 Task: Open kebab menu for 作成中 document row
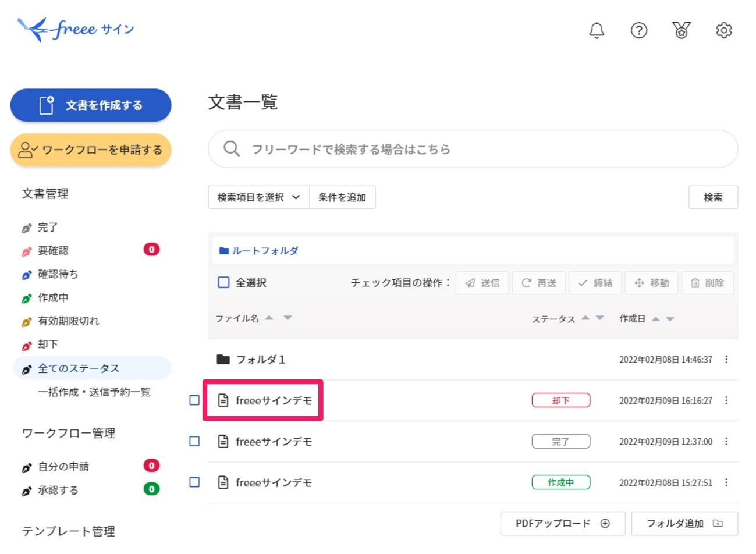(726, 482)
